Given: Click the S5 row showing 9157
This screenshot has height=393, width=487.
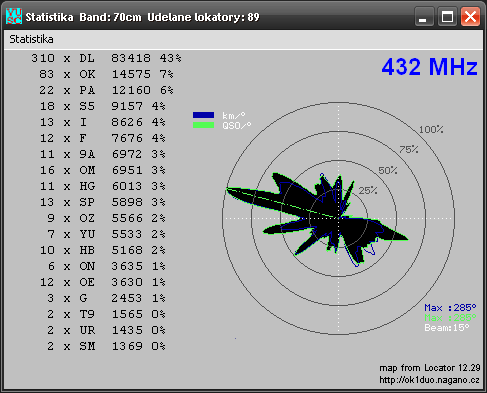Looking at the screenshot, I should pos(102,106).
